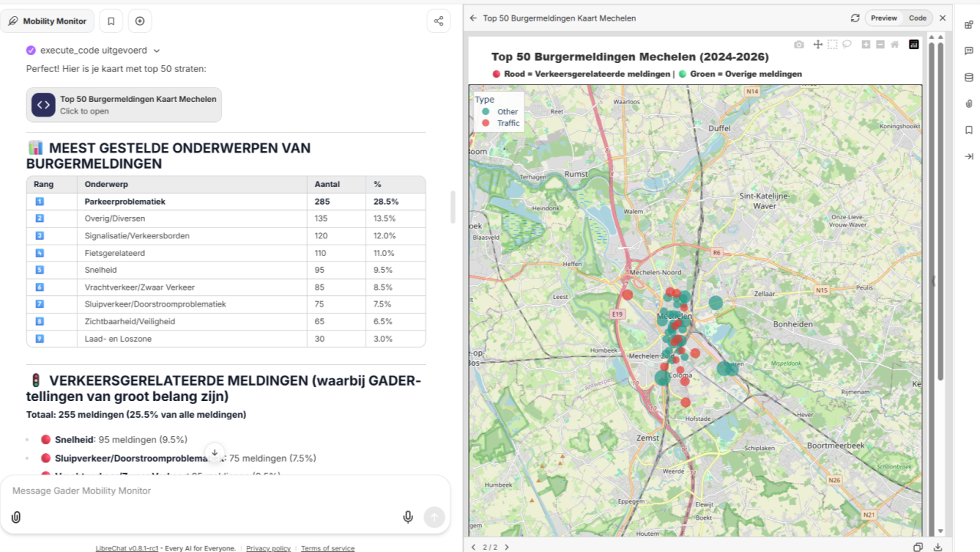Click the Message Gader Mobility Monitor input

225,491
